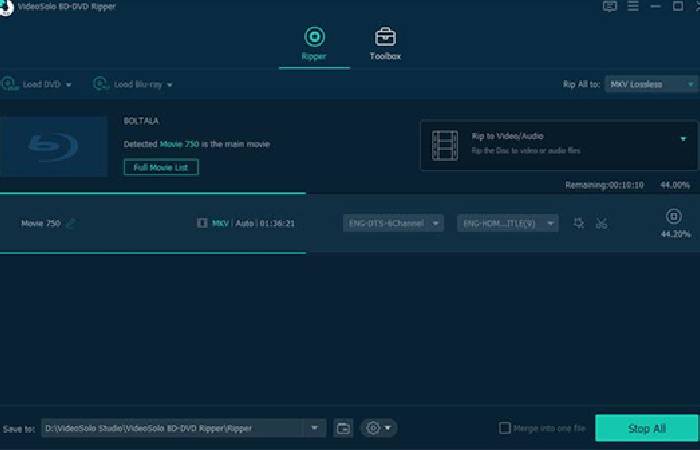Click Load DVD button
The width and height of the screenshot is (700, 450).
click(x=31, y=84)
